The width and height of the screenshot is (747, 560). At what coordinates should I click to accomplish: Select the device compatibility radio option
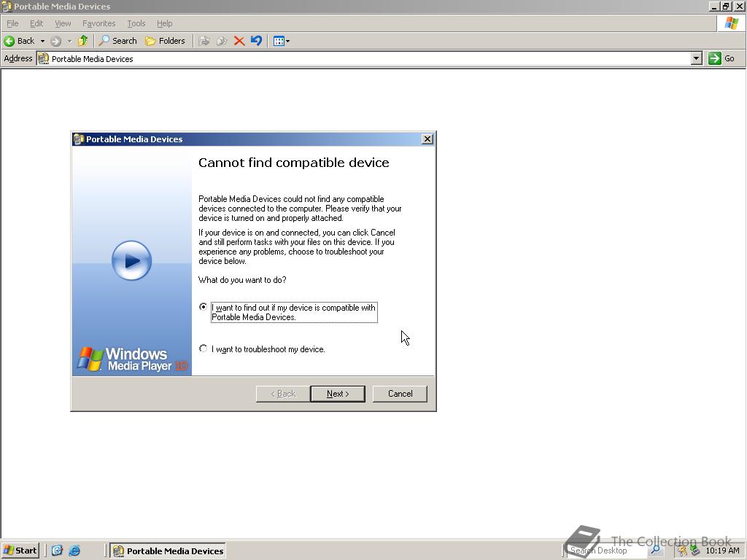click(204, 307)
